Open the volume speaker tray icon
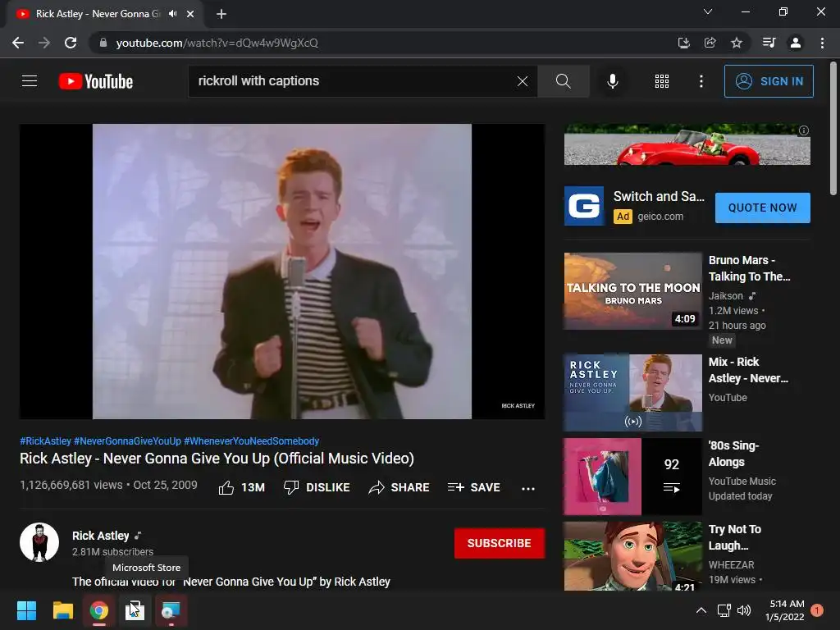840x630 pixels. [x=744, y=610]
